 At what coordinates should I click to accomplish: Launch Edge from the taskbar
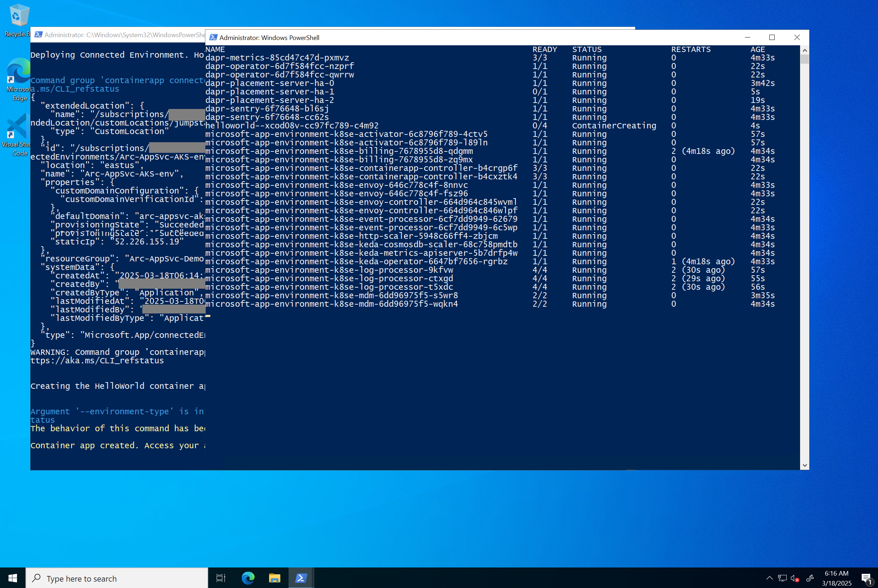(247, 578)
